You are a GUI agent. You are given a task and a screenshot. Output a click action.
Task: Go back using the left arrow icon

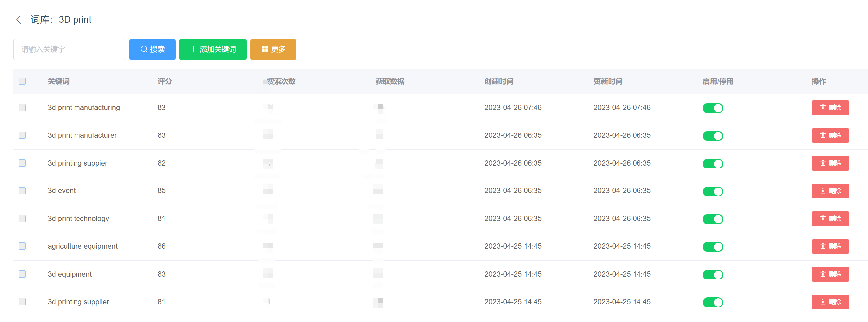tap(19, 20)
